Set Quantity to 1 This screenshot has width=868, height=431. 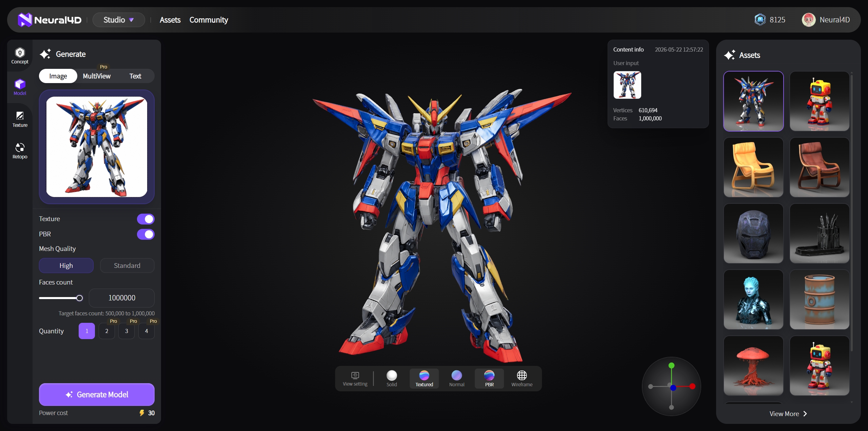[87, 331]
